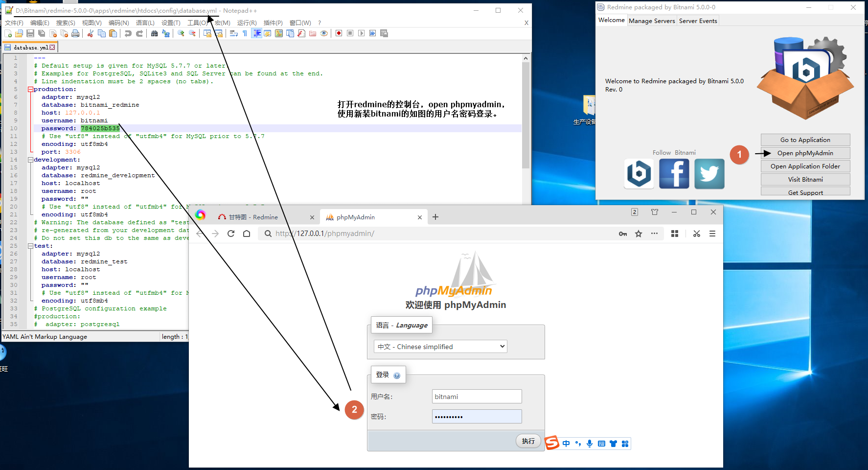Zoom in with the Notepad++ magnifier icon
This screenshot has height=470, width=868.
click(181, 33)
